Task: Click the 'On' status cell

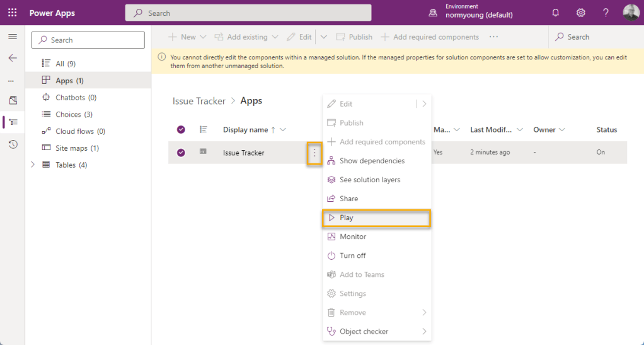Action: click(601, 152)
